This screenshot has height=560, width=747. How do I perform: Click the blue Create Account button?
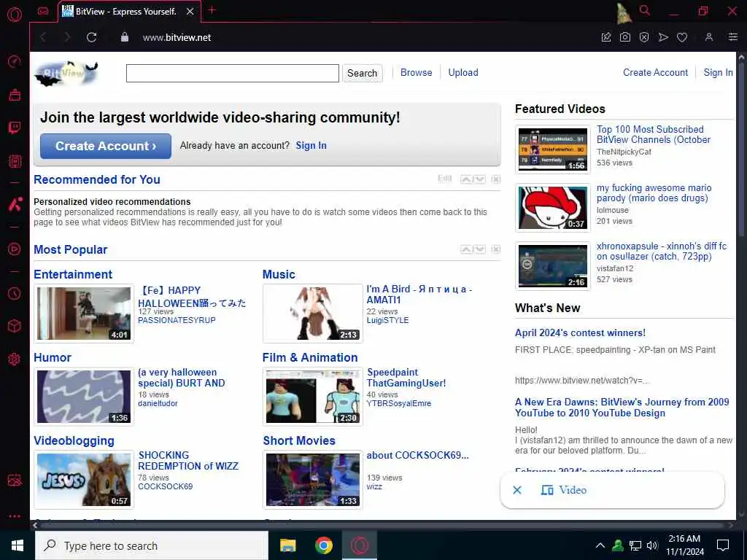click(x=106, y=146)
